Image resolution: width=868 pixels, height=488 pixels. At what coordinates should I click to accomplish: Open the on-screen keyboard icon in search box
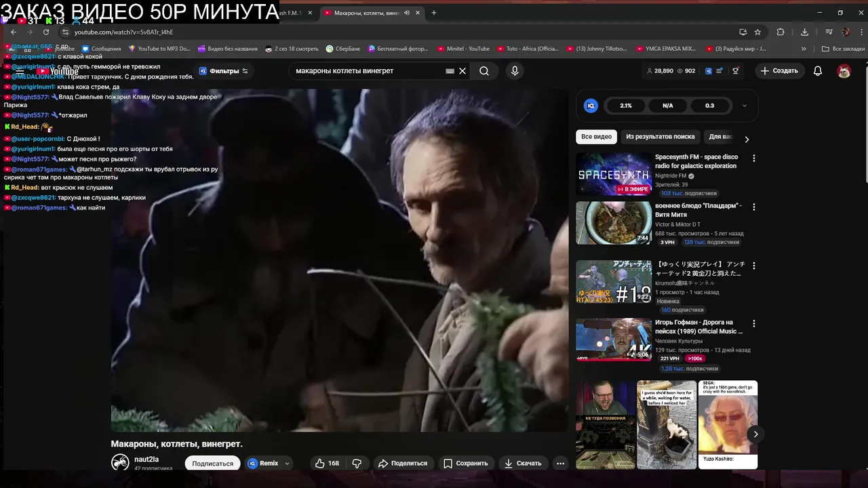(x=450, y=70)
